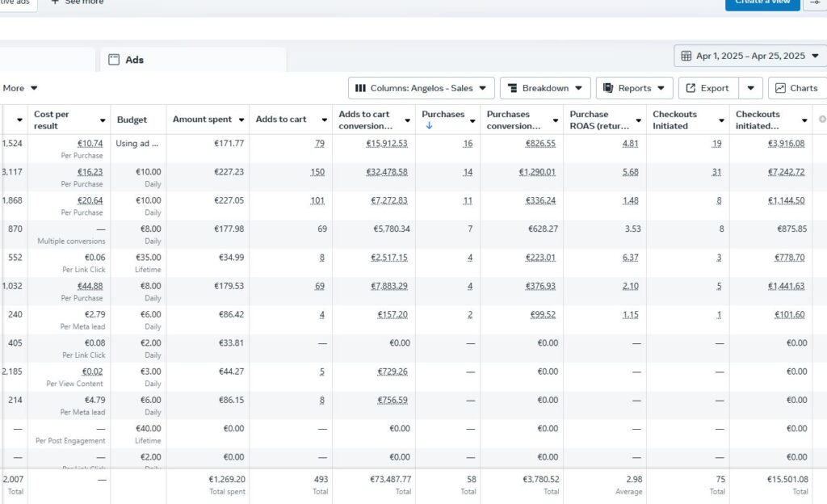Screen dimensions: 827x504
Task: Click the Ads tab panel icon
Action: pyautogui.click(x=114, y=60)
